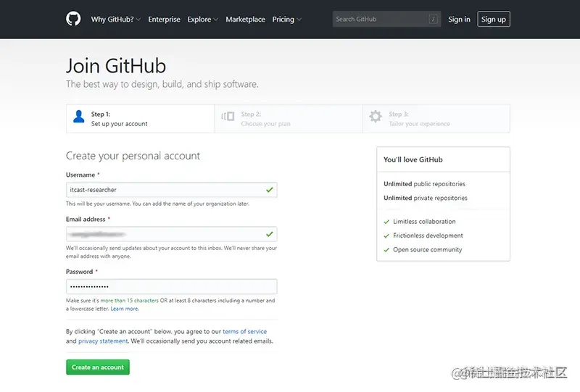Click the Frictionless development checkmark icon
This screenshot has width=580, height=392.
pos(386,236)
